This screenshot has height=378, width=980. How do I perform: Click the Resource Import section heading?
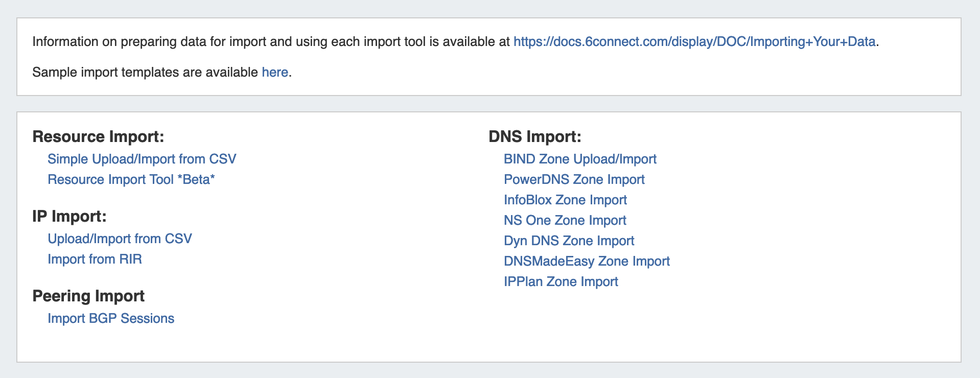click(x=98, y=137)
